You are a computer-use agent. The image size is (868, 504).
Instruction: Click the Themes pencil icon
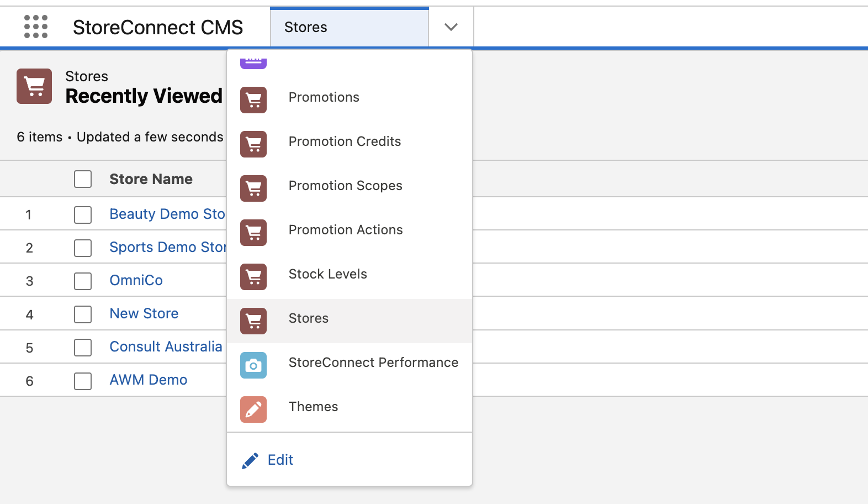(x=253, y=410)
